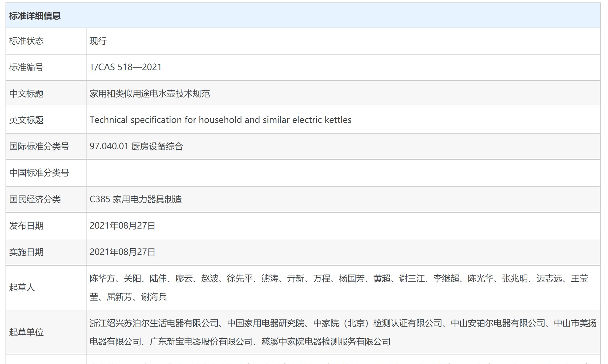608x364 pixels.
Task: Click the C385 家用电力器具制造 value
Action: [136, 199]
